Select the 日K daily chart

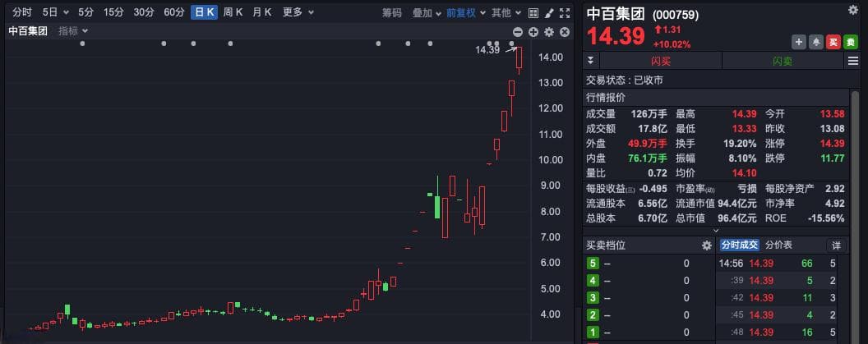[x=204, y=12]
